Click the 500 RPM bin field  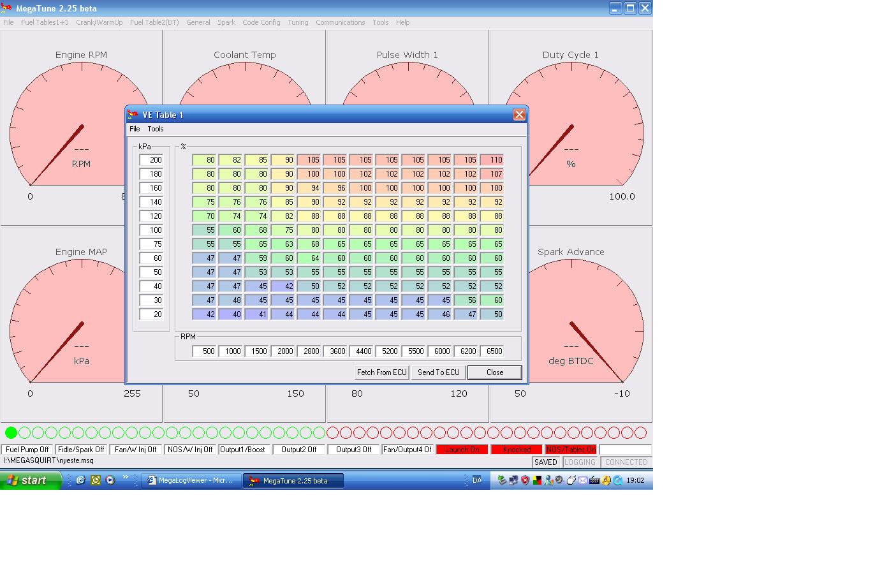coord(204,351)
